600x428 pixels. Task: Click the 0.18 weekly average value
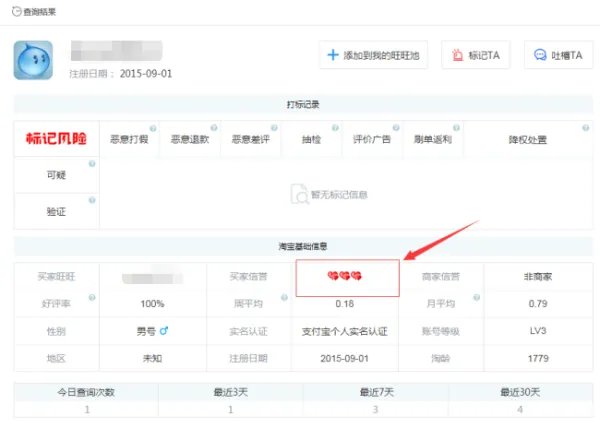pyautogui.click(x=344, y=304)
